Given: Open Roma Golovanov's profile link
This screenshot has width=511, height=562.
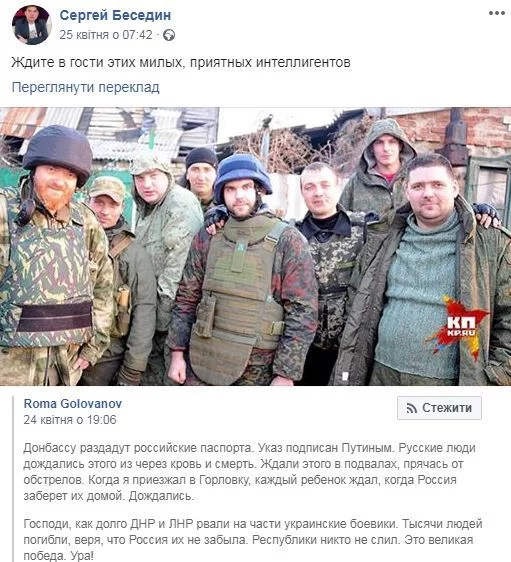Looking at the screenshot, I should click(x=73, y=404).
